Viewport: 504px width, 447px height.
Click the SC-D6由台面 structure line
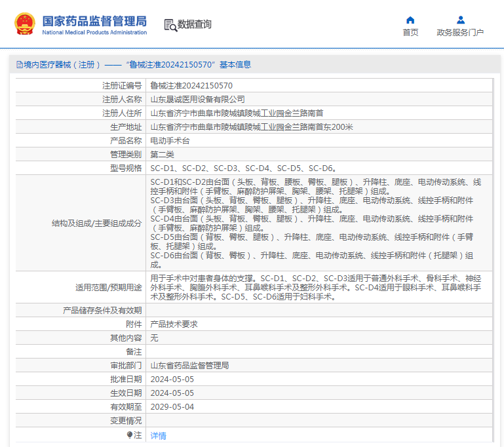[312, 260]
